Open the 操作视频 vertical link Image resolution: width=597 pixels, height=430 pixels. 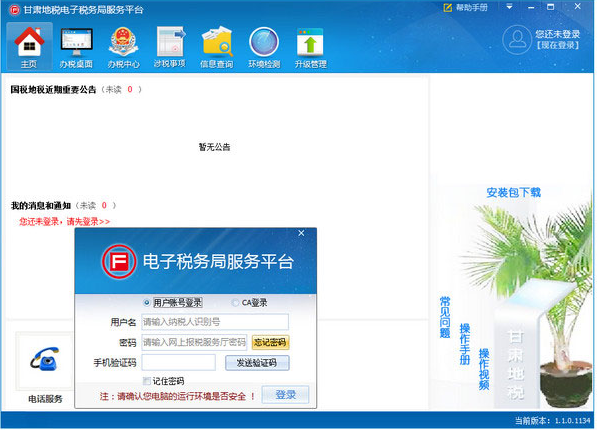pos(484,369)
